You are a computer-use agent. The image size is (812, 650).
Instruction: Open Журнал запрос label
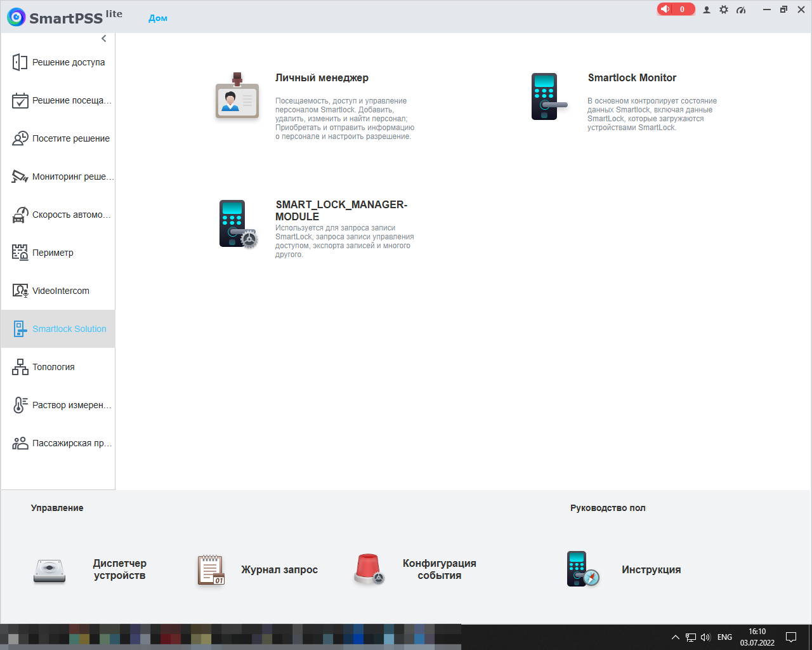coord(279,569)
